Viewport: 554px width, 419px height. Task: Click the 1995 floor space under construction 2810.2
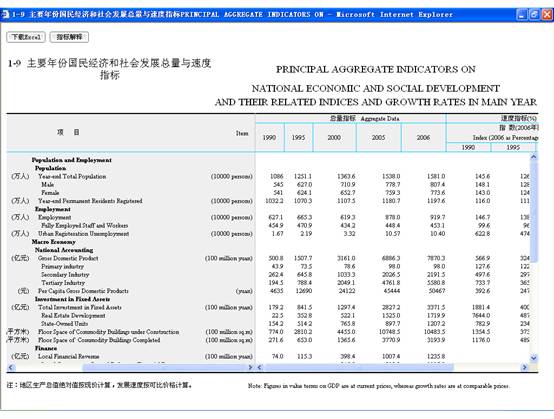click(x=303, y=332)
